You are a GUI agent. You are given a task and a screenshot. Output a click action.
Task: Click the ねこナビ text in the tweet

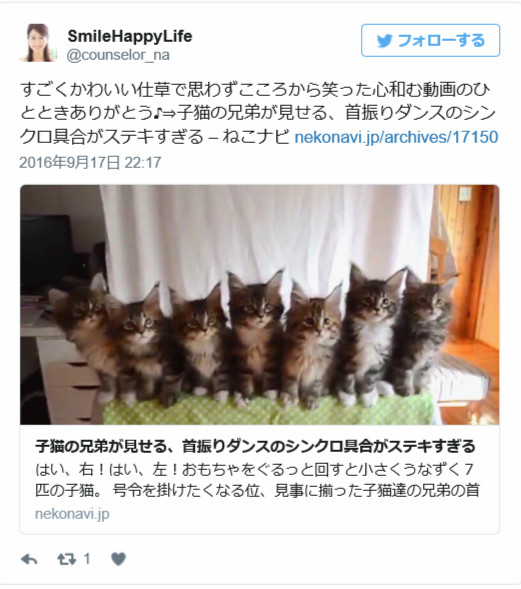point(255,137)
